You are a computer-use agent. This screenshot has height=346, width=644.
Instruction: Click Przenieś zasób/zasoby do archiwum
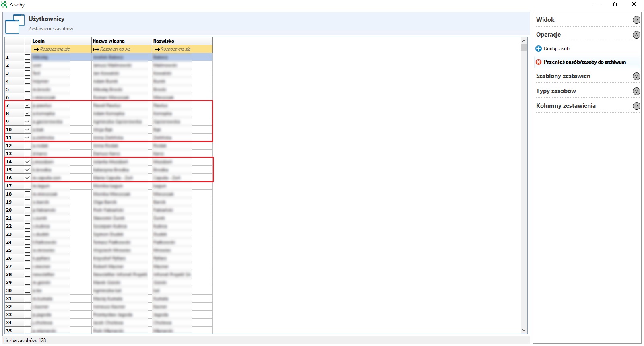point(584,62)
